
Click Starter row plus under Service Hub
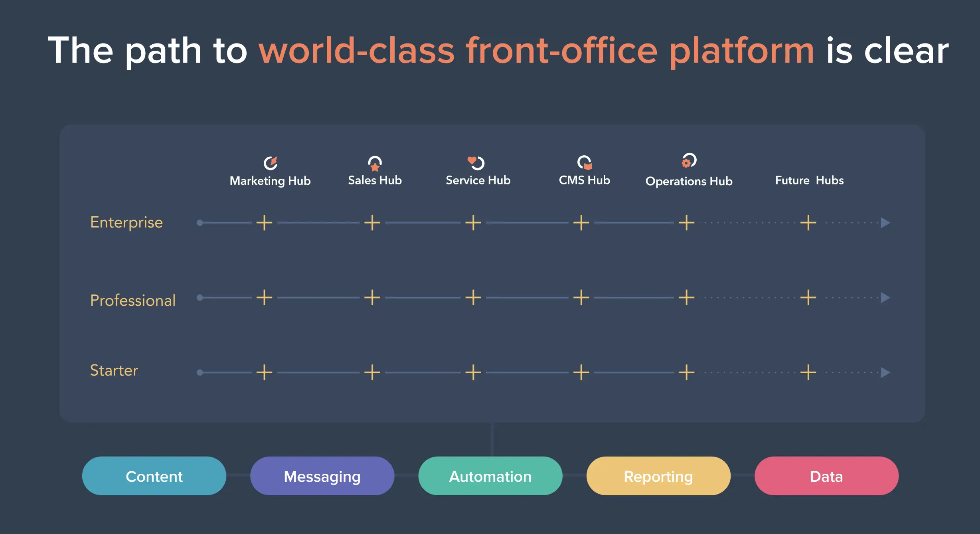point(473,372)
